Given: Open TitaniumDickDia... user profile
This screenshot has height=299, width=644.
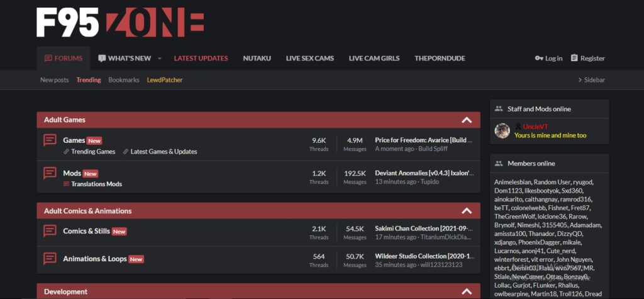Looking at the screenshot, I should (446, 237).
